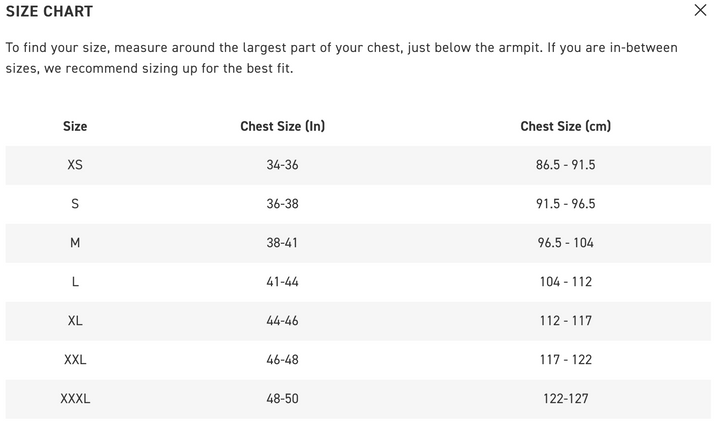Click the Chest Size (cm) column header
Screen dimensions: 720x446
565,126
